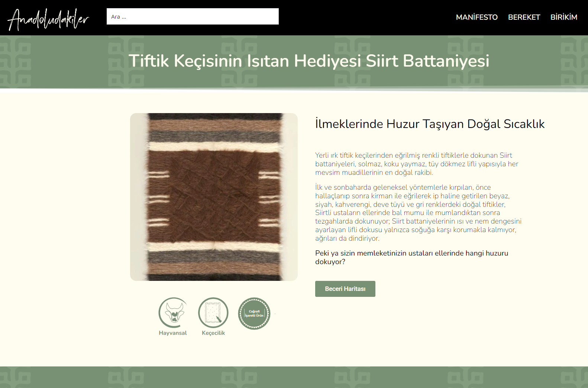Click the Keçecilik label text

[x=213, y=333]
